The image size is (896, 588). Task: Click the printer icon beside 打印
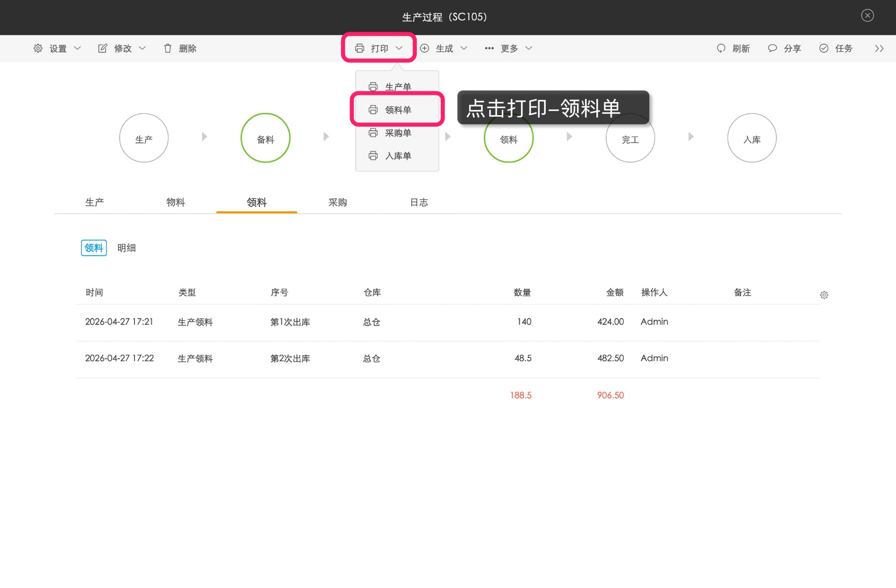359,48
